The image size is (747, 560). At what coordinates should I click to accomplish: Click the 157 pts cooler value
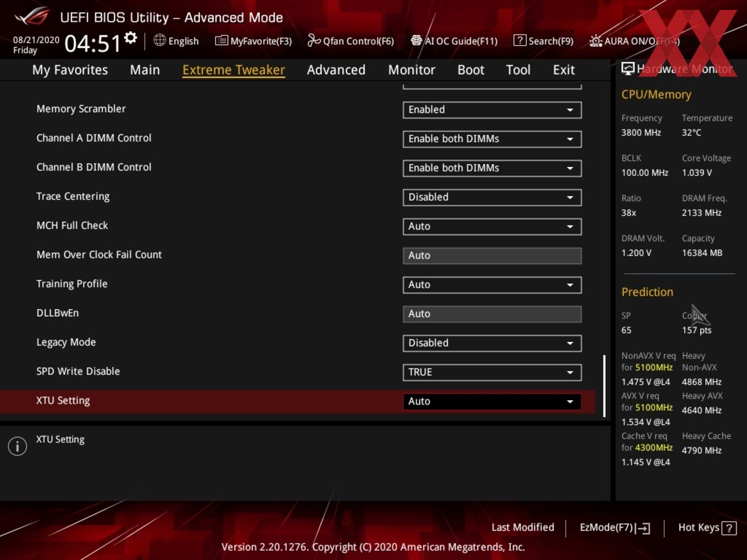pos(696,330)
